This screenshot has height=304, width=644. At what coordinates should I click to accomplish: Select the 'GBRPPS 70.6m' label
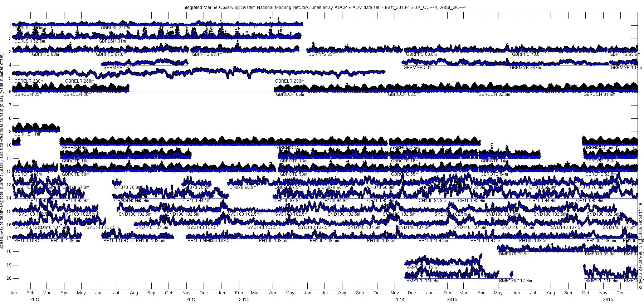point(527,54)
